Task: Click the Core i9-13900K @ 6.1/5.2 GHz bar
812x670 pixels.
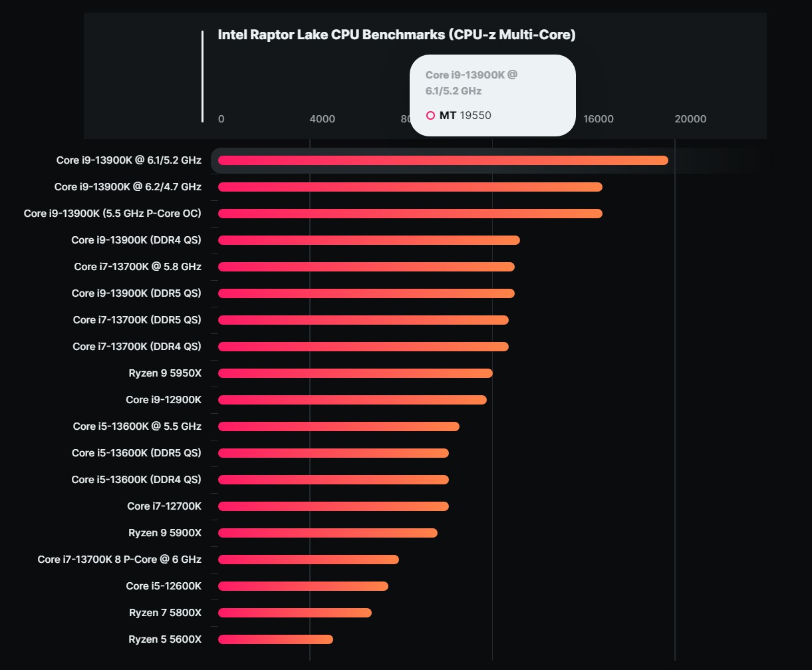Action: tap(443, 160)
